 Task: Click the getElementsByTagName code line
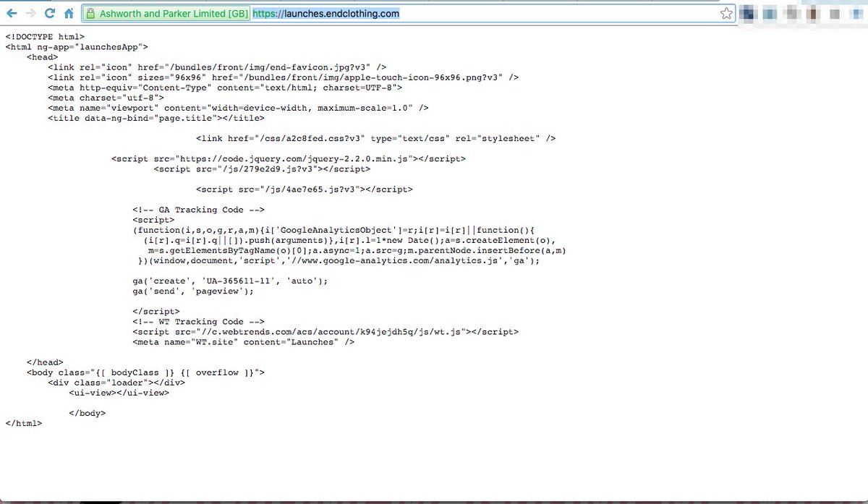pos(357,250)
